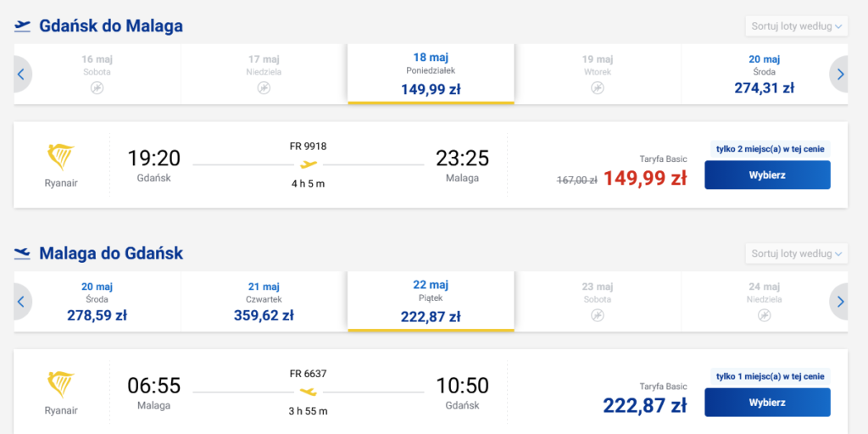The width and height of the screenshot is (868, 434).
Task: Click Ryanair harp logo on the Gdańsk flight
Action: pyautogui.click(x=60, y=158)
